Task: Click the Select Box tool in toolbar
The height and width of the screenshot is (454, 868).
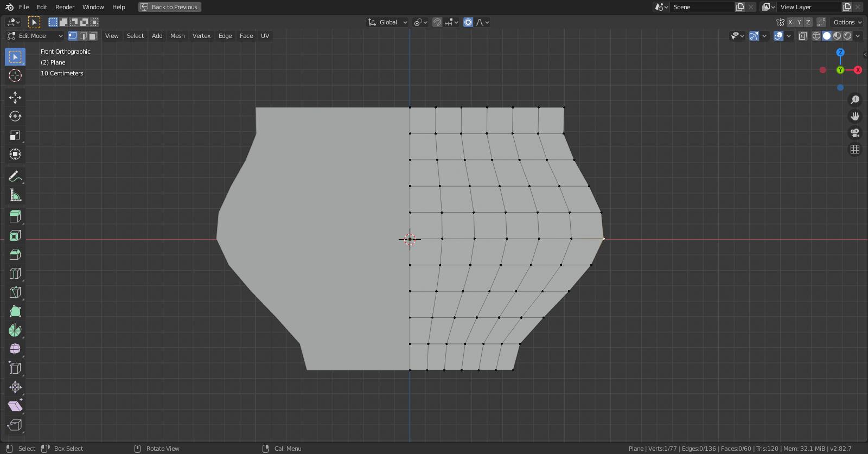Action: pyautogui.click(x=15, y=56)
